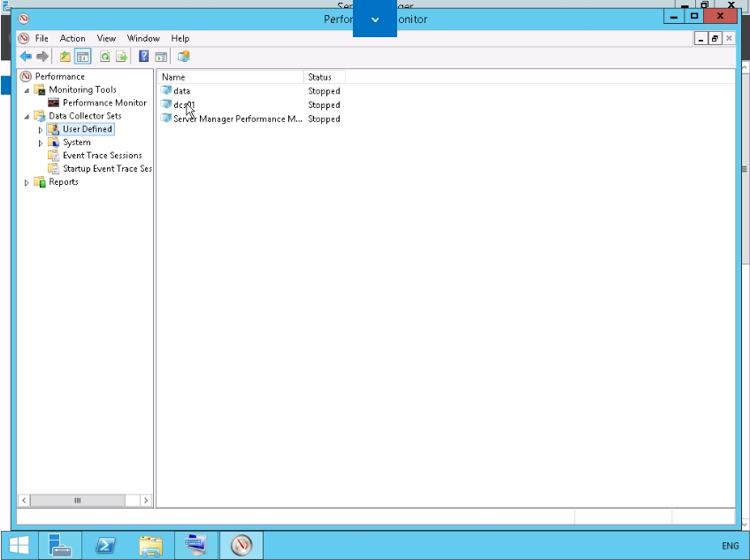Viewport: 750px width, 560px height.
Task: Select Event Trace Sessions in the tree
Action: click(103, 156)
